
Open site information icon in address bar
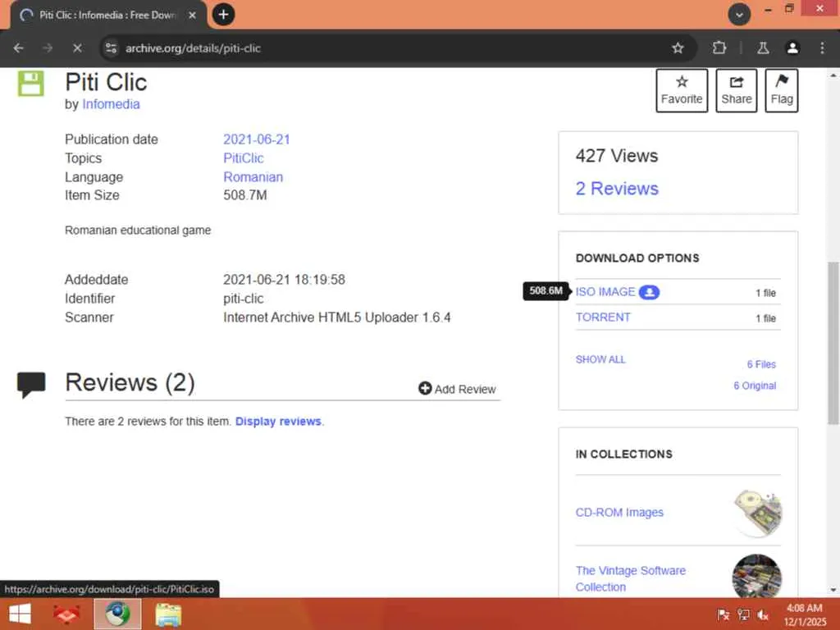click(111, 48)
